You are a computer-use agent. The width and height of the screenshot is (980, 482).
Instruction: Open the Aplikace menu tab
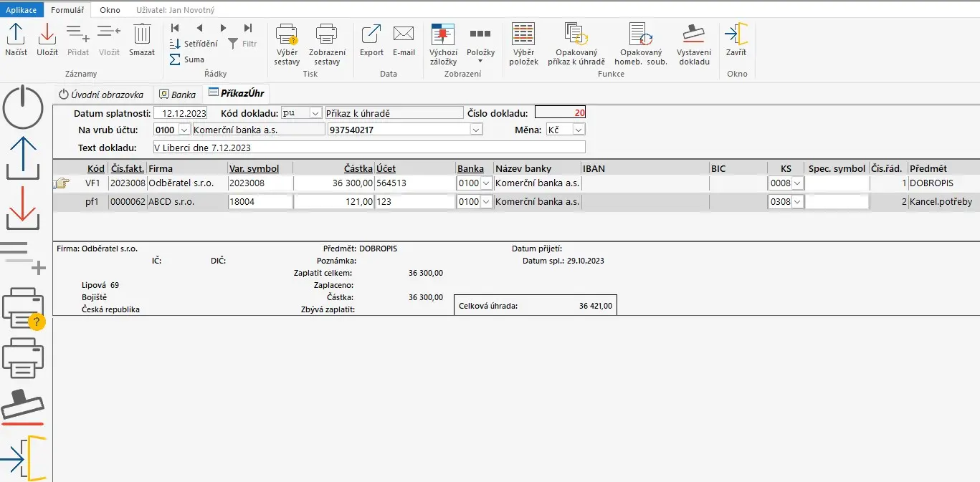[22, 11]
